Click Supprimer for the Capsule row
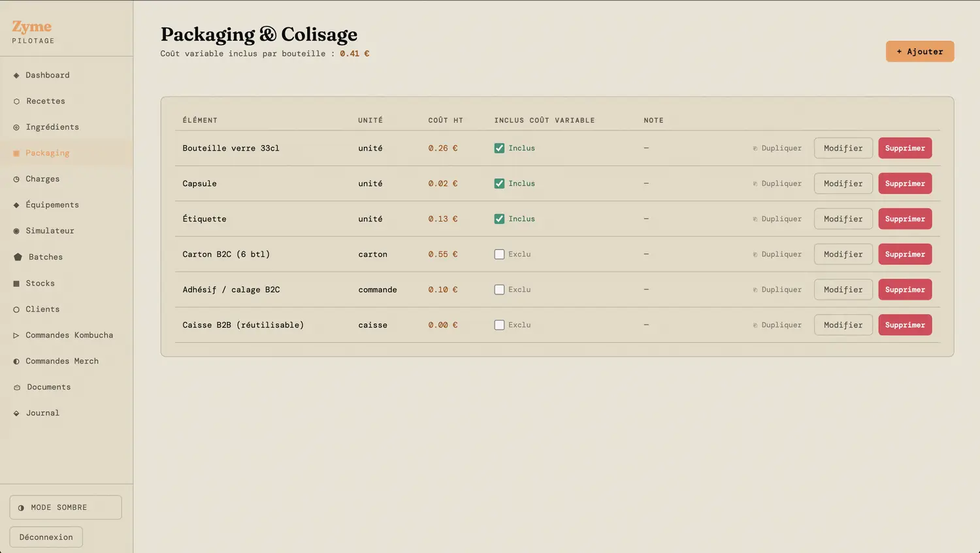This screenshot has height=553, width=980. pos(905,183)
